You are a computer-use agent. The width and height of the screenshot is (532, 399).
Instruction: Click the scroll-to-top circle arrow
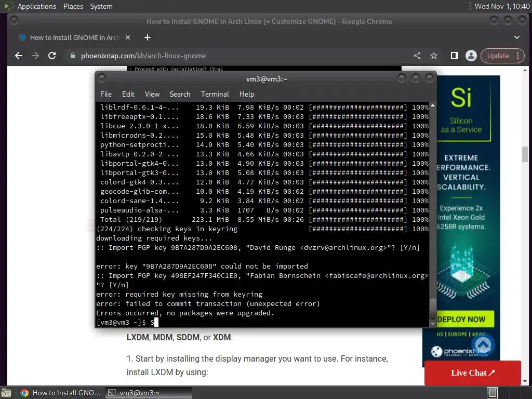[483, 344]
